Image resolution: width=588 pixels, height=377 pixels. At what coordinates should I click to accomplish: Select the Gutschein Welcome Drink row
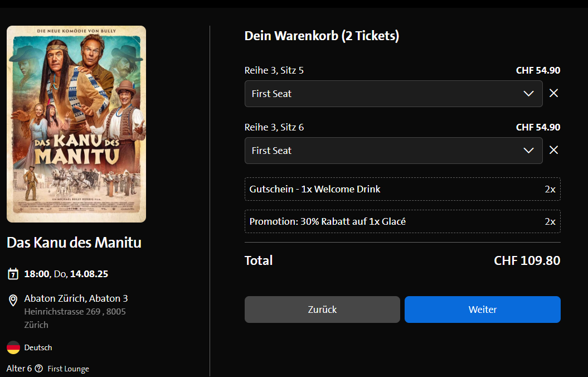(402, 189)
